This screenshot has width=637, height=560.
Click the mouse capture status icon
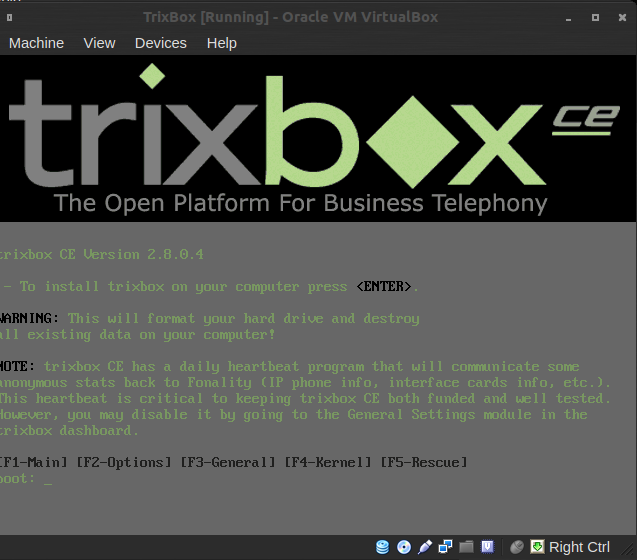click(517, 547)
